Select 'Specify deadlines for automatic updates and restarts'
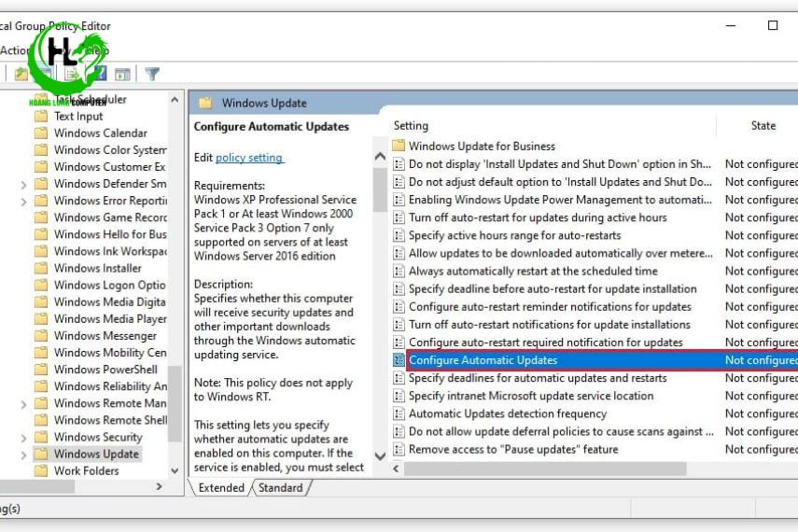 pyautogui.click(x=538, y=378)
